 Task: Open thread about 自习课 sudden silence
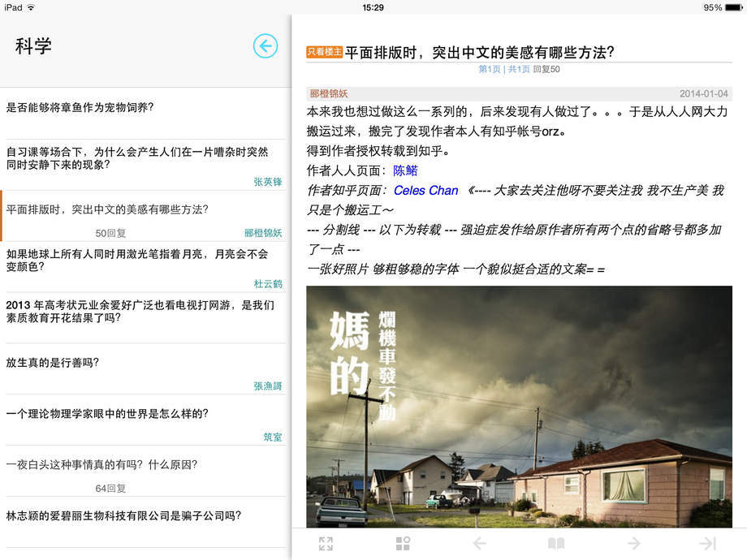[x=146, y=165]
